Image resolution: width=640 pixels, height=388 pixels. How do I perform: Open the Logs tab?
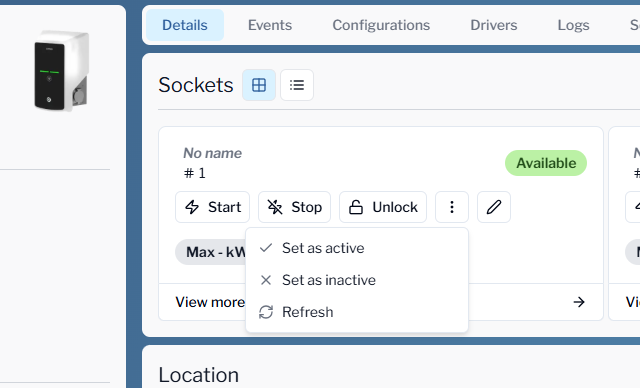(x=573, y=25)
